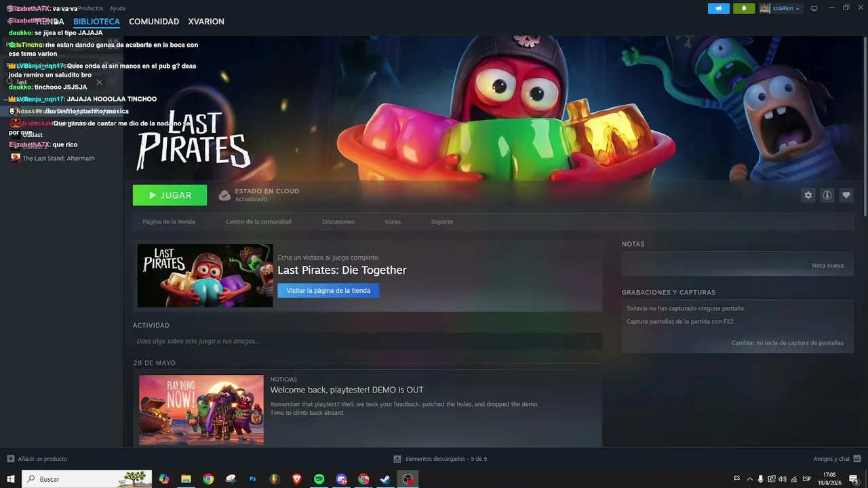Clear the library search with X icon
The height and width of the screenshot is (488, 868).
pos(99,82)
